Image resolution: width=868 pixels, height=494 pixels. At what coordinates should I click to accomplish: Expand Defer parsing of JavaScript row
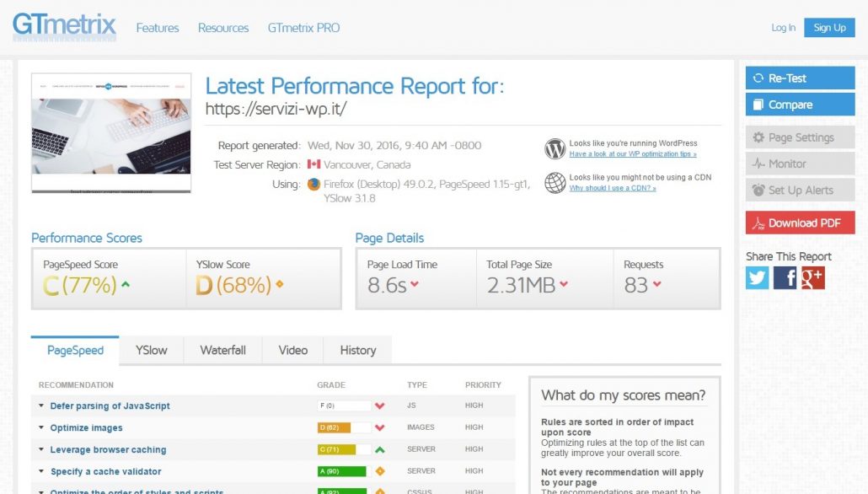[41, 405]
